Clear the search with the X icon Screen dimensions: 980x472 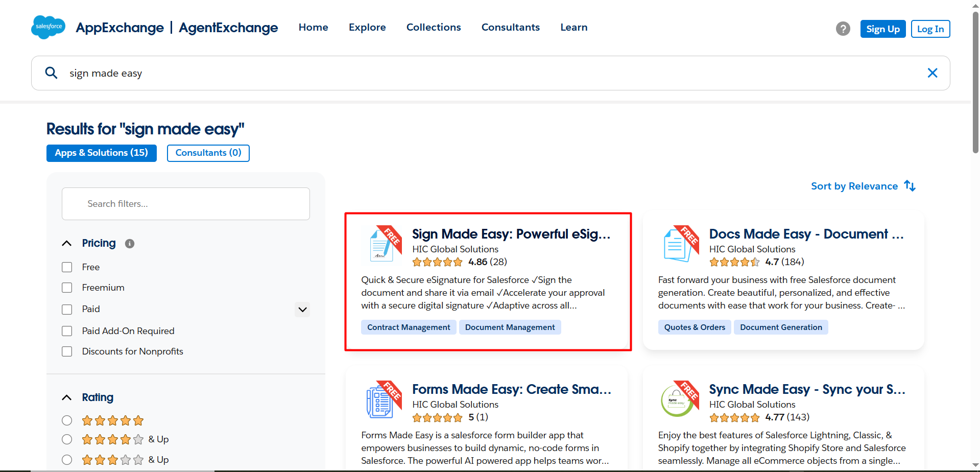click(933, 73)
